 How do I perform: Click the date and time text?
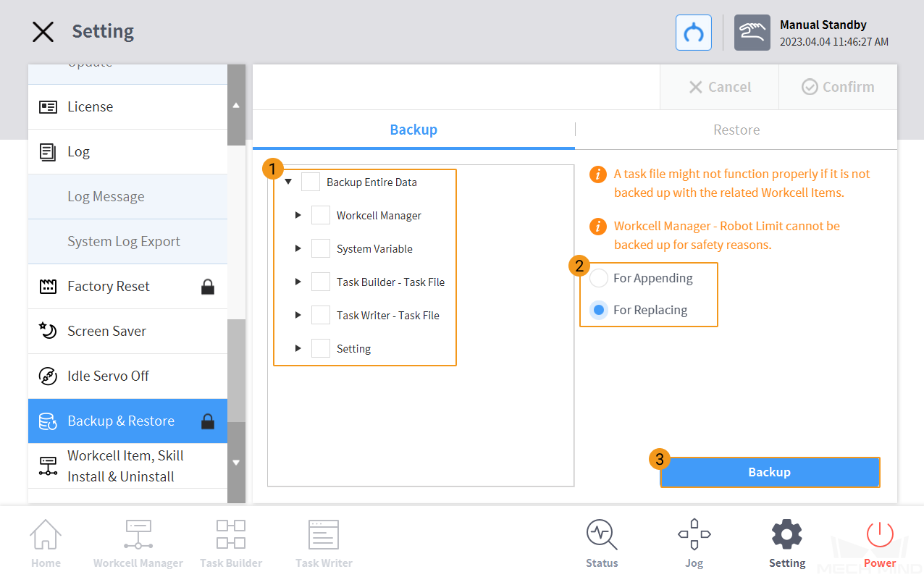834,42
